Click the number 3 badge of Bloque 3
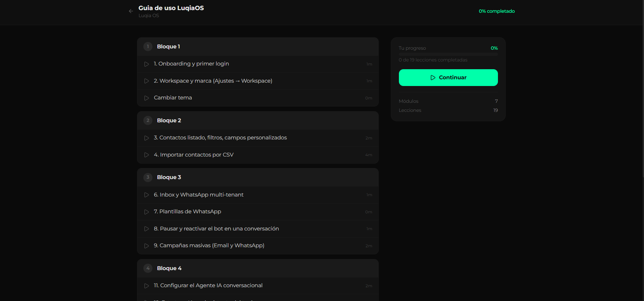Viewport: 644px width, 301px height. [148, 177]
